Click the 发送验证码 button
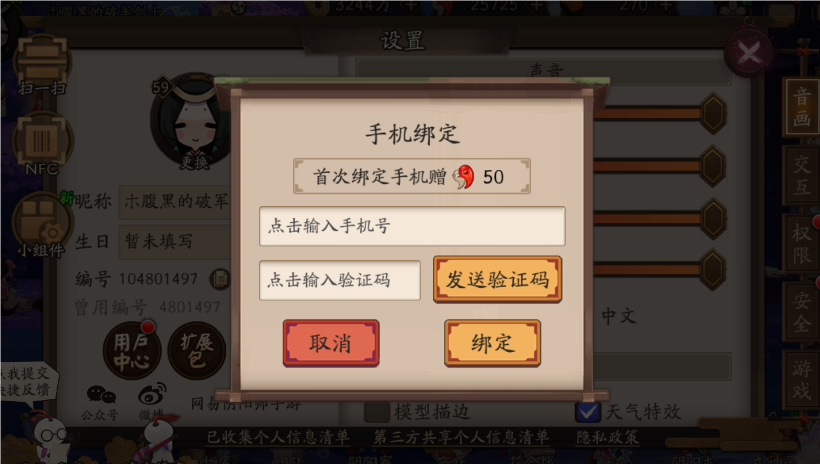The height and width of the screenshot is (464, 820). pyautogui.click(x=497, y=279)
